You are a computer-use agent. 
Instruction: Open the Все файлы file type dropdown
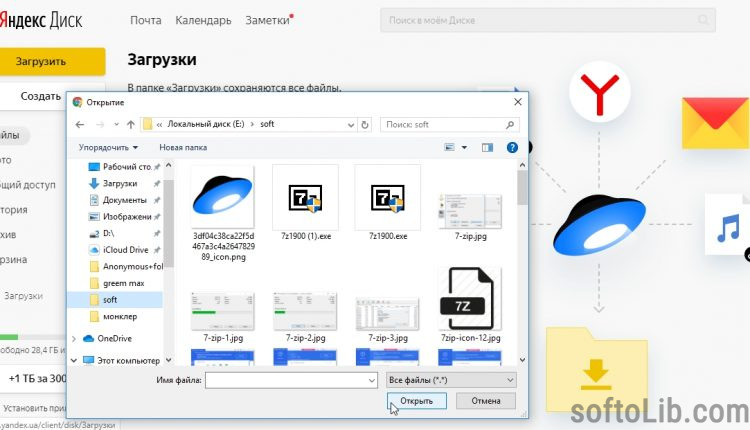coord(451,380)
